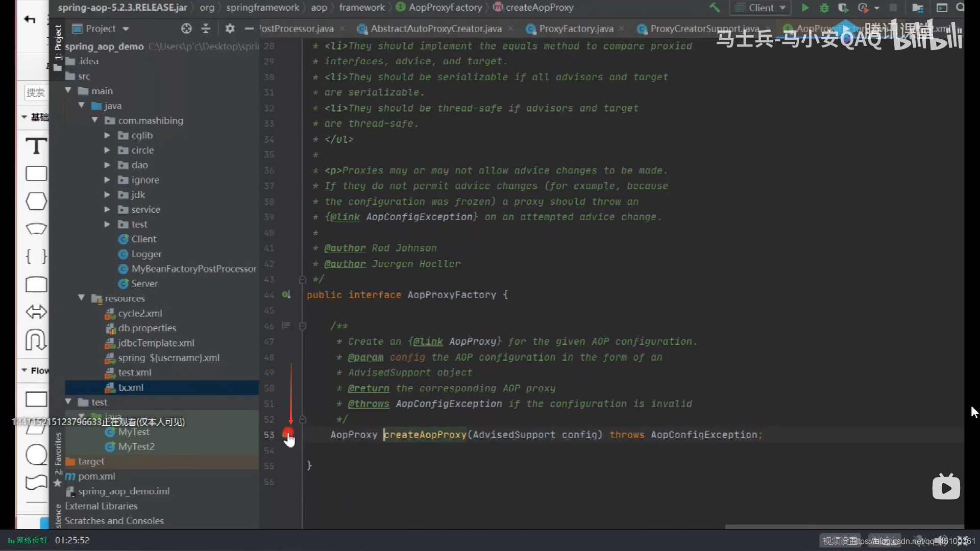Click the implemented-interface gutter icon on line 44

click(286, 294)
